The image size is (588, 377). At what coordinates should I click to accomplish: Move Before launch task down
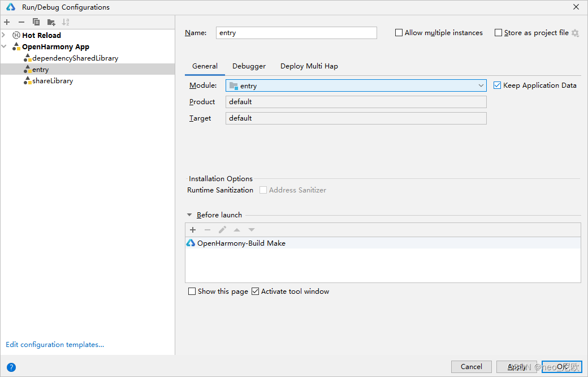coord(252,230)
